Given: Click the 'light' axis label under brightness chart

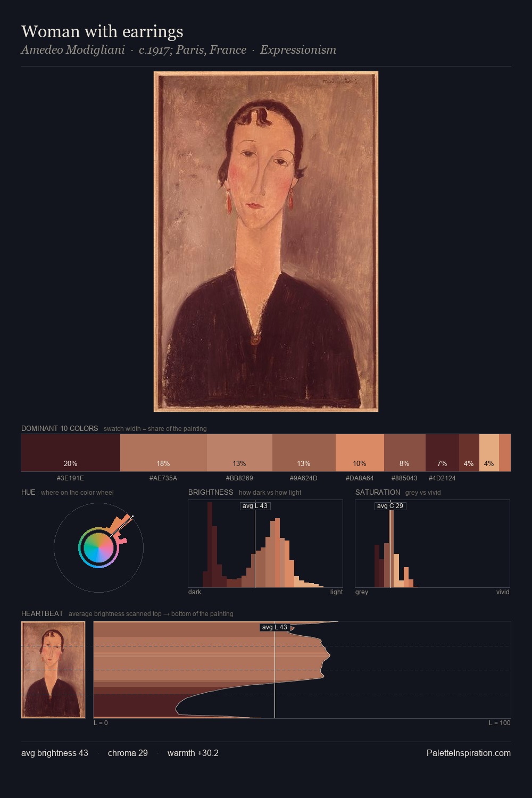Looking at the screenshot, I should click(x=337, y=592).
